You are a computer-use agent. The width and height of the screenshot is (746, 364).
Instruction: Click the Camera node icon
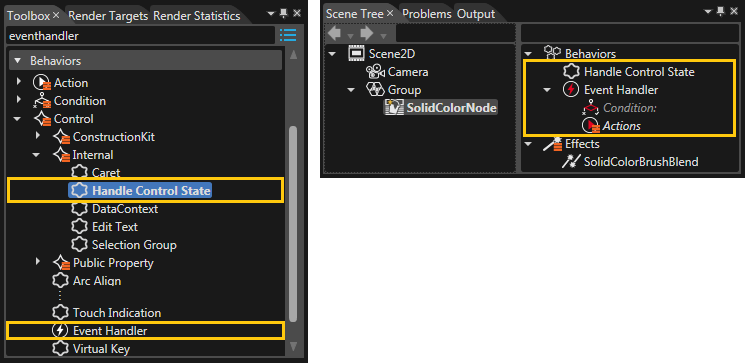(x=375, y=72)
